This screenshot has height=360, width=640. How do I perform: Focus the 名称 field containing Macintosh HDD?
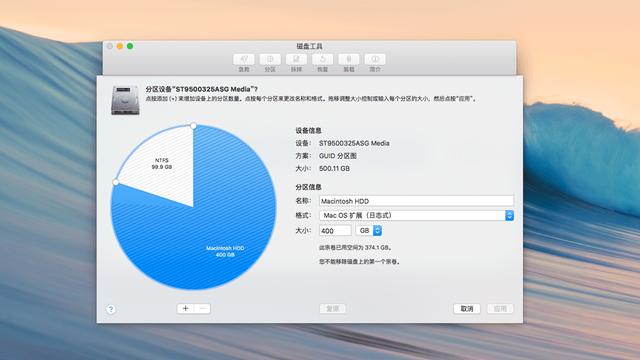[416, 201]
